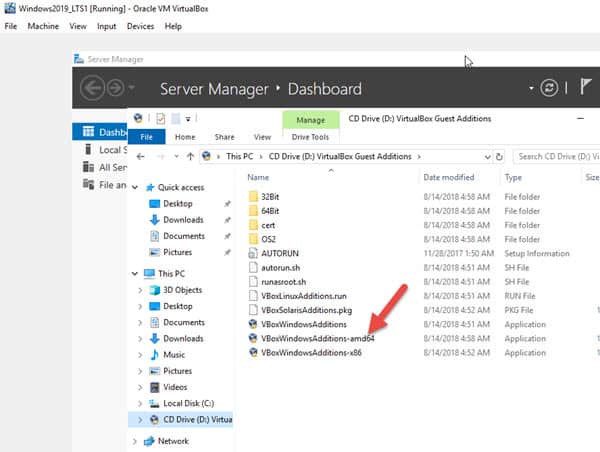
Task: Collapse Quick access tree node
Action: pyautogui.click(x=135, y=188)
